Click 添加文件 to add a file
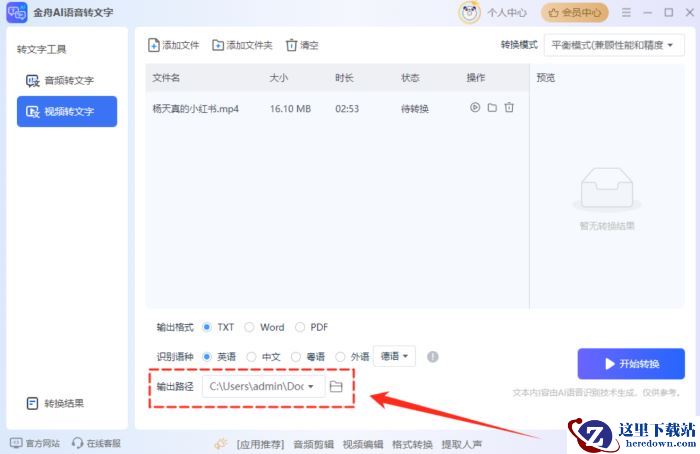 tap(173, 45)
